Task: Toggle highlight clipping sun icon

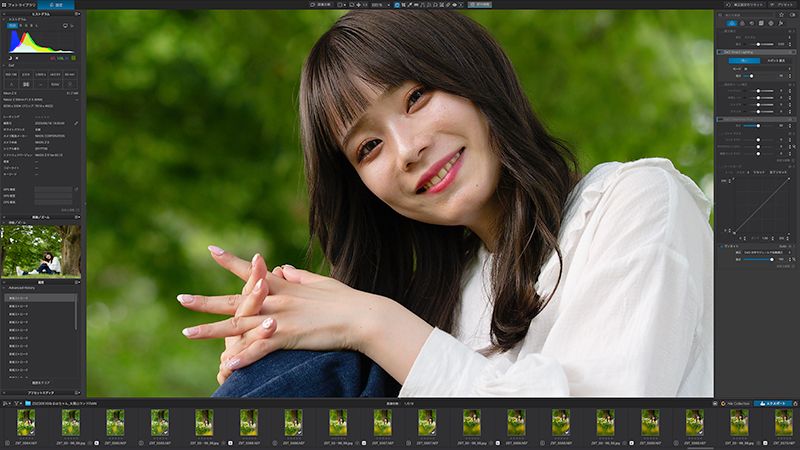Action: (17, 58)
